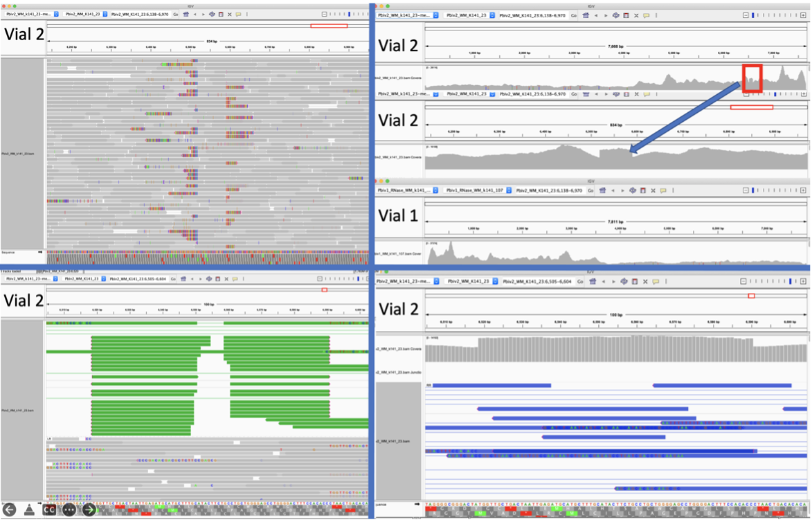Open chromosome dropdown in blue-reads window

[471, 282]
